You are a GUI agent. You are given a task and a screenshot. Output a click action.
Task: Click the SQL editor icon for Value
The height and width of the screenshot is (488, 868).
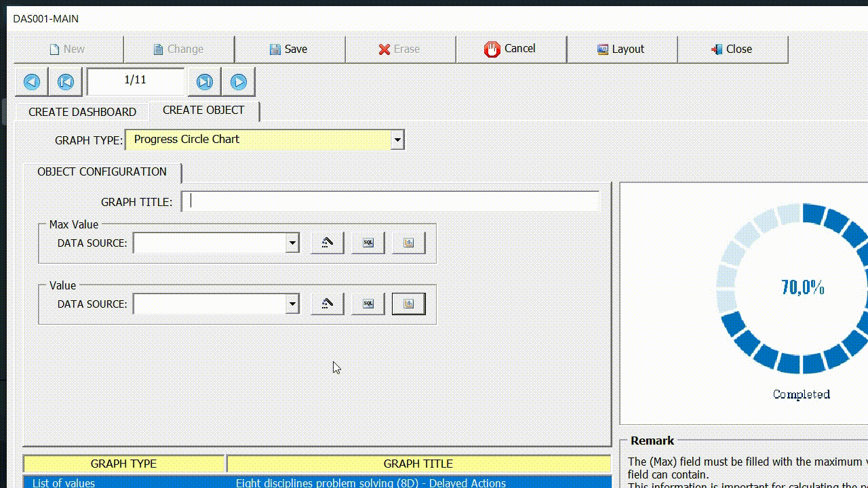pyautogui.click(x=367, y=303)
